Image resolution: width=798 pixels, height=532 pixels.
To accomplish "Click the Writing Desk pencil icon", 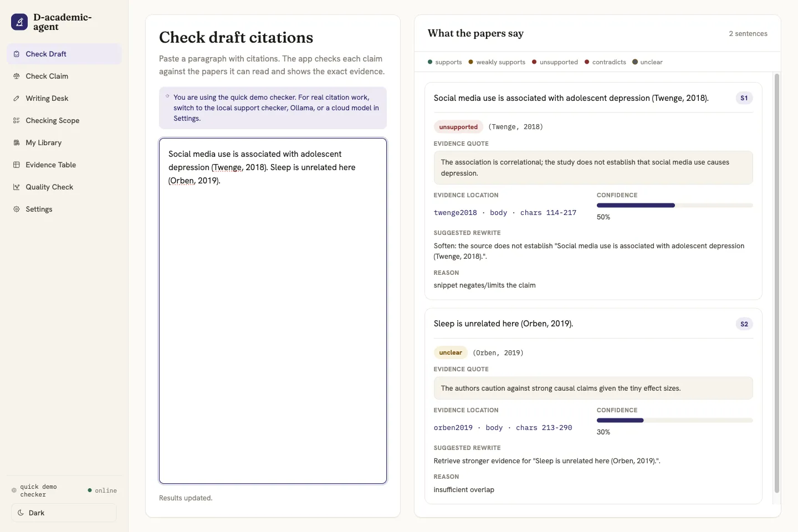I will point(17,98).
